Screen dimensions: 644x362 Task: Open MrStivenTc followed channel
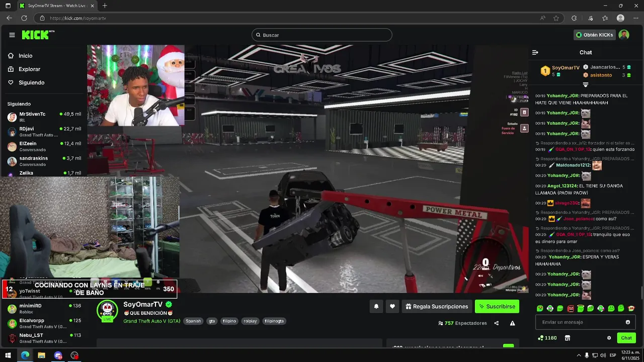click(44, 117)
